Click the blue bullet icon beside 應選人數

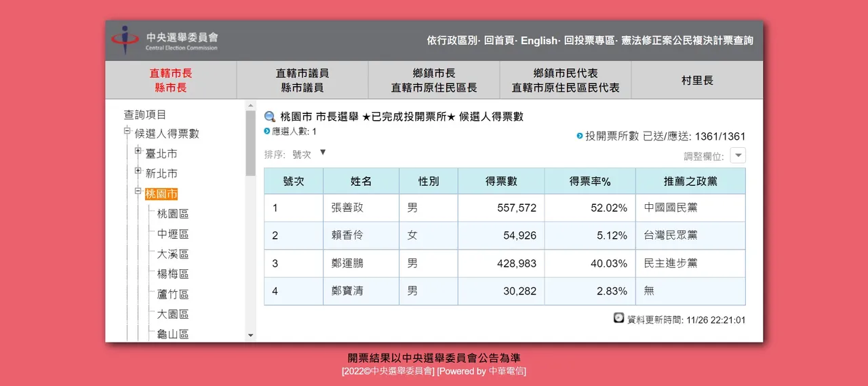pos(267,130)
